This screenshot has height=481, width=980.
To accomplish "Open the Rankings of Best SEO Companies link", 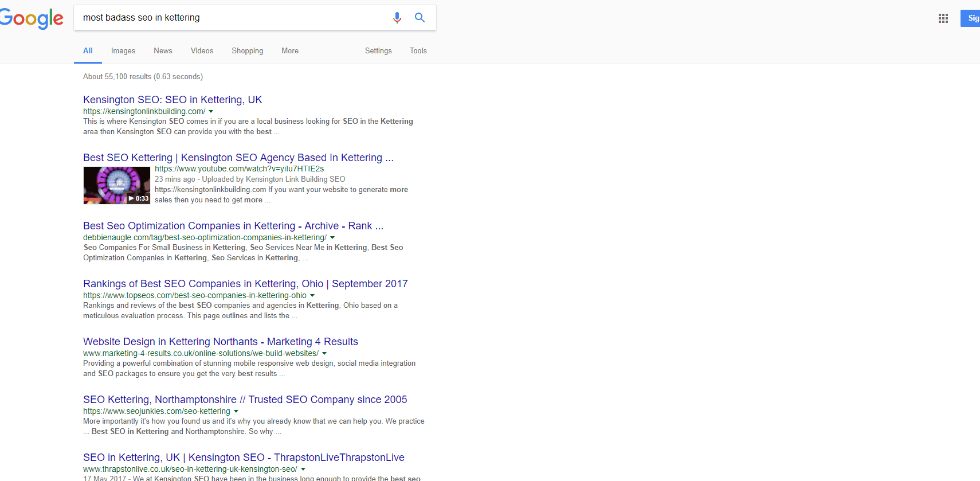I will 245,284.
